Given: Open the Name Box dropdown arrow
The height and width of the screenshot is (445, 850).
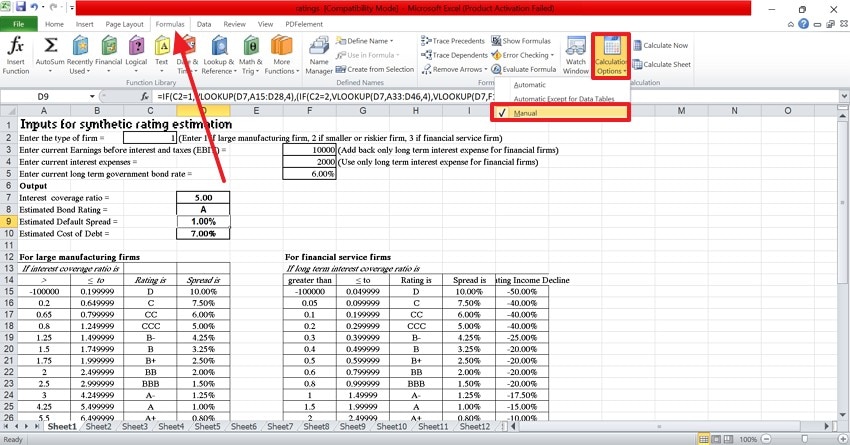Looking at the screenshot, I should tap(92, 96).
